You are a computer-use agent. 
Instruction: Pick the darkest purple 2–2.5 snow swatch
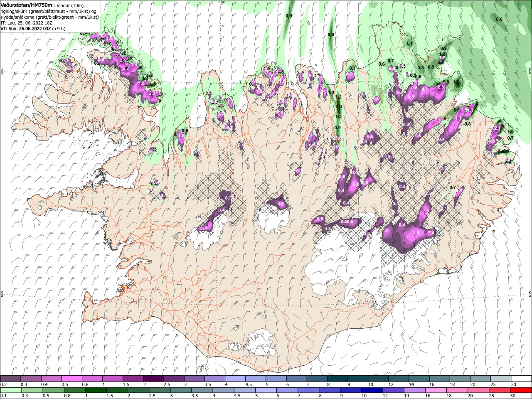[x=153, y=379]
